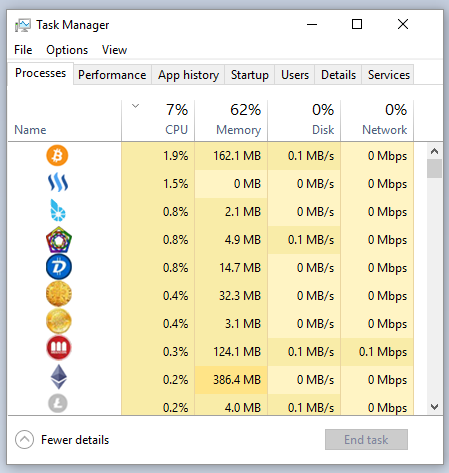Click the red Monacoin process icon

[x=59, y=348]
